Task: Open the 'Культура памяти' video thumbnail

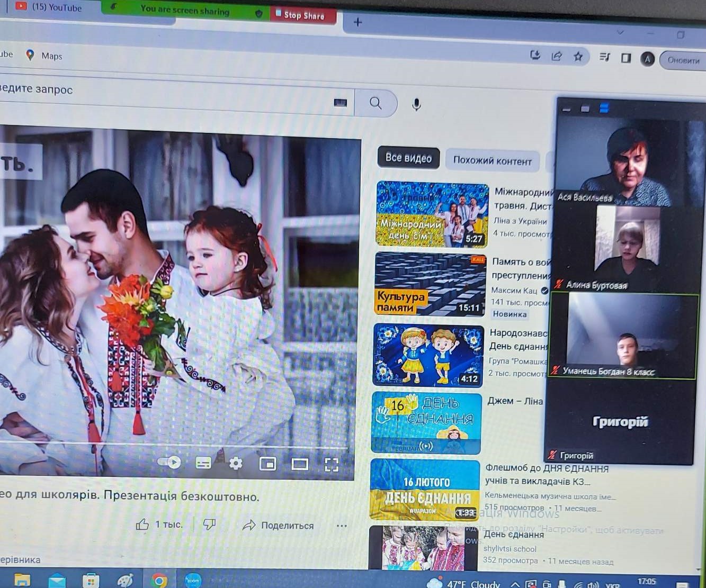Action: [x=430, y=284]
